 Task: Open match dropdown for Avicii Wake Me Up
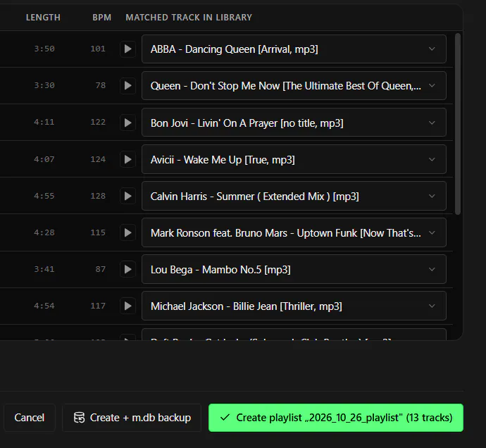click(294, 159)
